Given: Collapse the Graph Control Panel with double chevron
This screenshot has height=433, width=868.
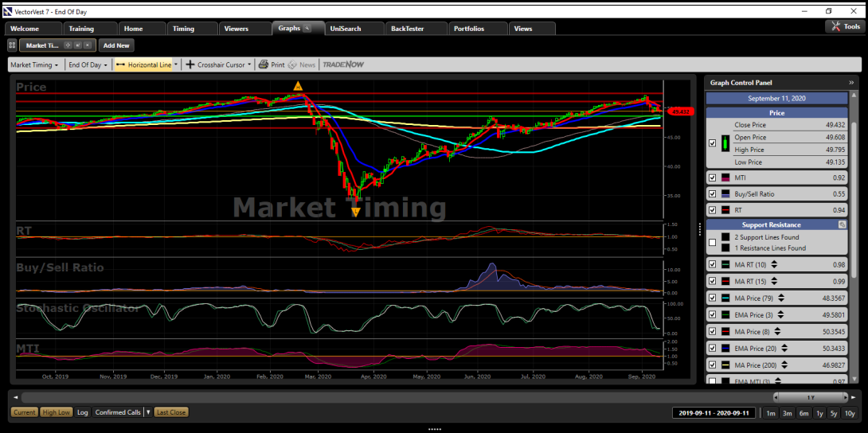Looking at the screenshot, I should [851, 83].
